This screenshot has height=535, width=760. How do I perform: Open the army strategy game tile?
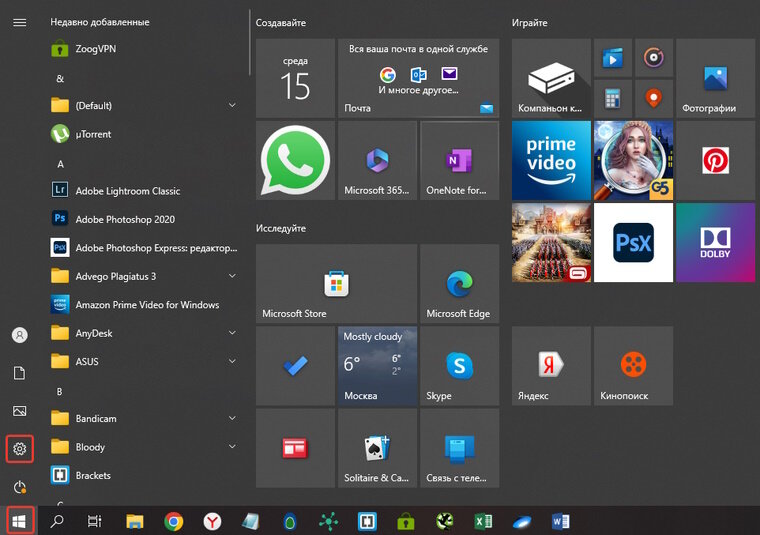click(551, 242)
